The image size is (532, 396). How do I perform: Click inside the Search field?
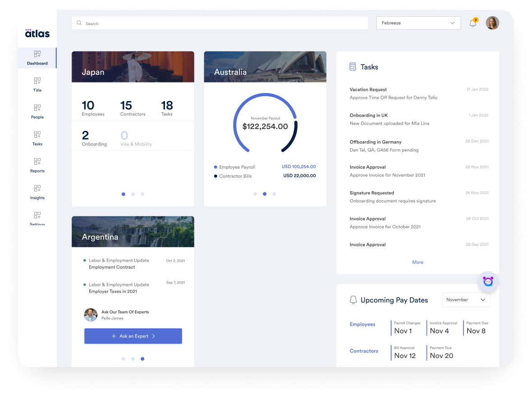(x=220, y=23)
